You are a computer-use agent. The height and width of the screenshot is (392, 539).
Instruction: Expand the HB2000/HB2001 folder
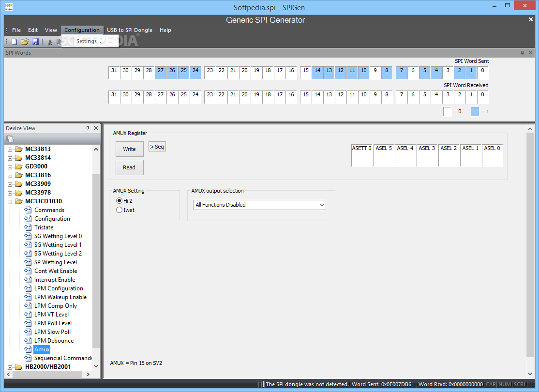click(x=10, y=367)
